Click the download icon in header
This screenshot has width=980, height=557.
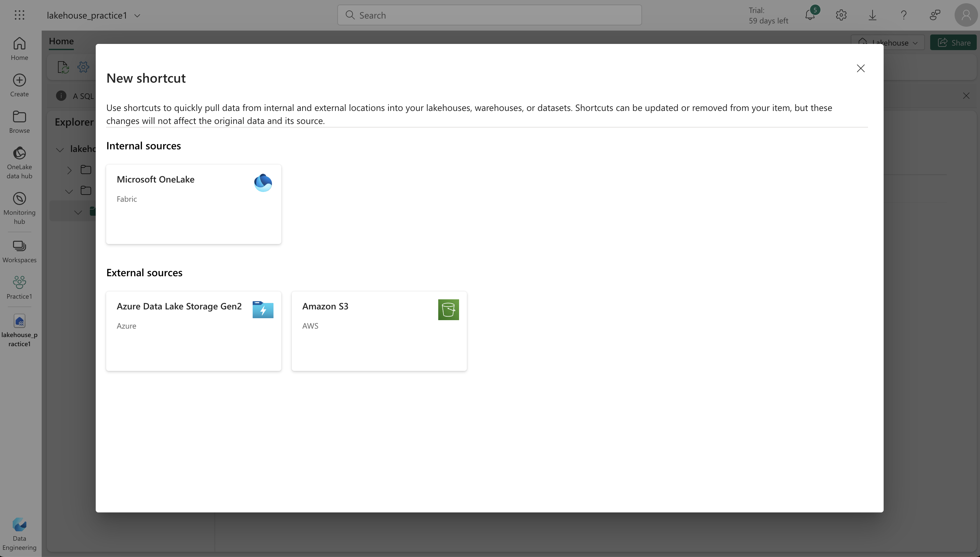click(873, 15)
